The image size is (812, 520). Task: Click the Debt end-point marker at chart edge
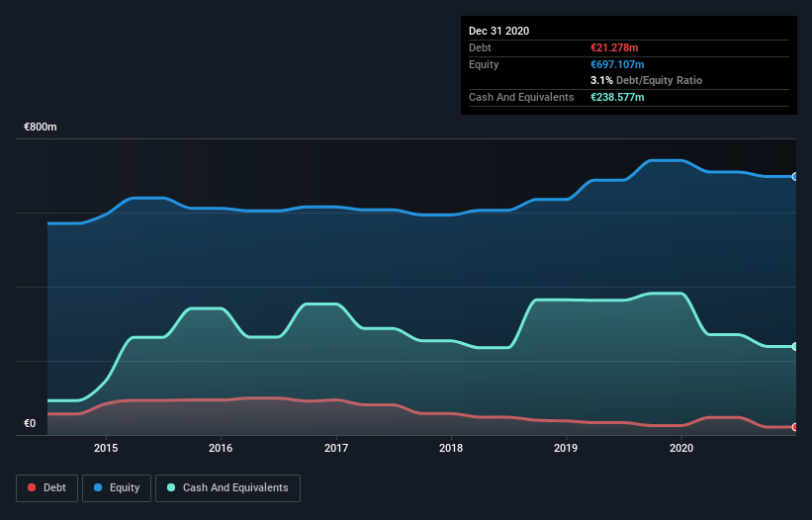[795, 427]
